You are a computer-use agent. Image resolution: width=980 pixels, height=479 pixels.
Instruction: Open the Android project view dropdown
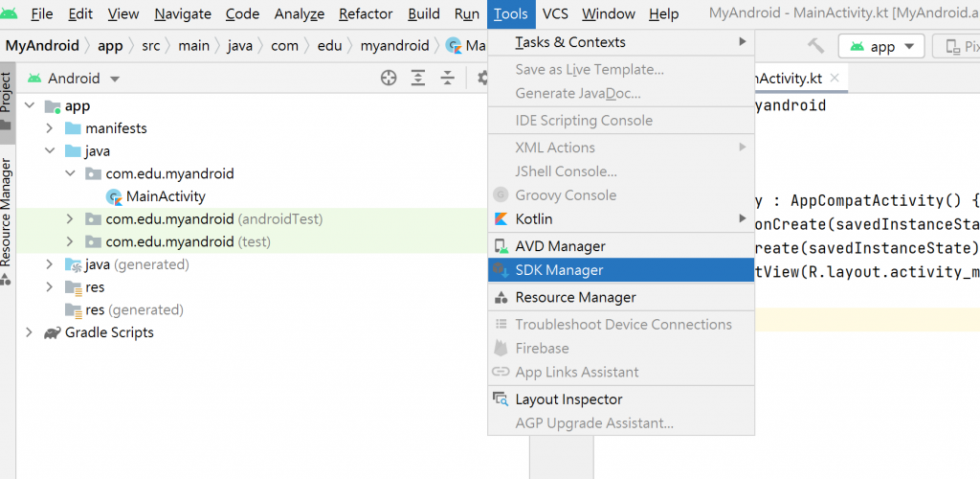[x=75, y=79]
